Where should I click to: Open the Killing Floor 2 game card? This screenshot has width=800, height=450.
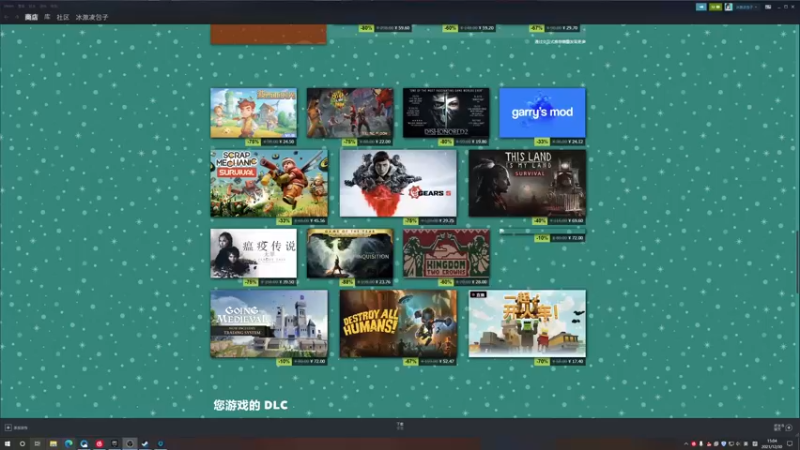(350, 112)
